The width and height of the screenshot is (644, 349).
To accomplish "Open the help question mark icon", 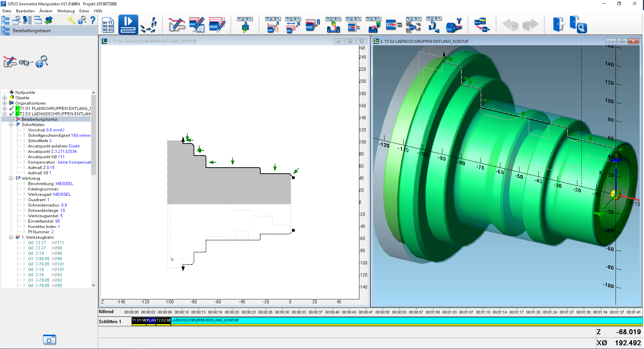I will [x=93, y=20].
